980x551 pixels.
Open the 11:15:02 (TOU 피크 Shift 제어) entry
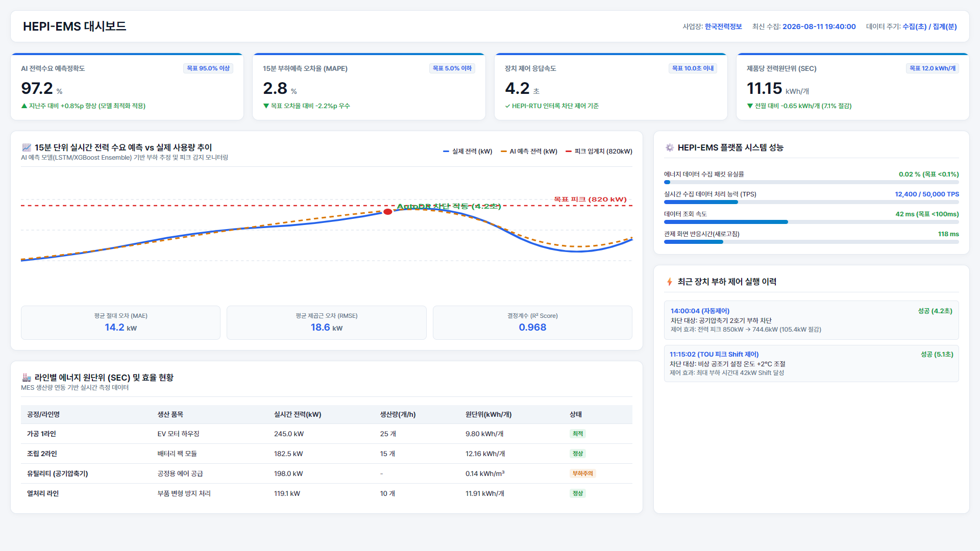(812, 364)
